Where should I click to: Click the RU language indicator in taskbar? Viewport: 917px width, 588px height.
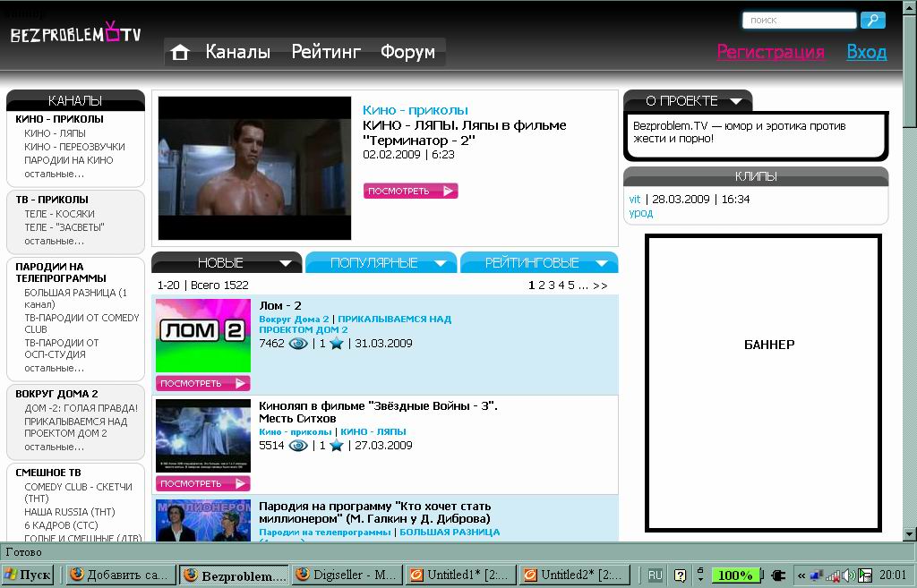[655, 575]
